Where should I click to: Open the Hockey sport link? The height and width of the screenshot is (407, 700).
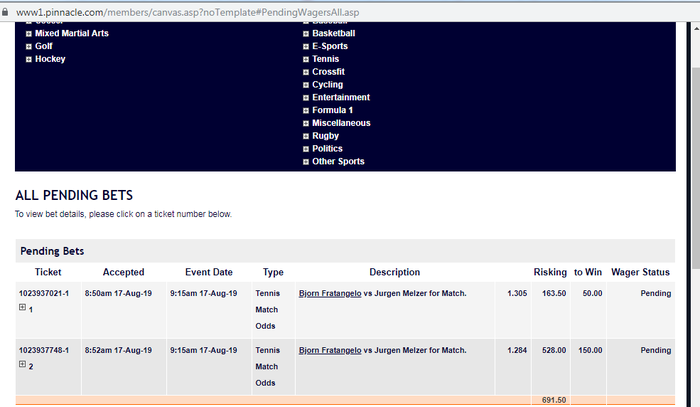50,59
